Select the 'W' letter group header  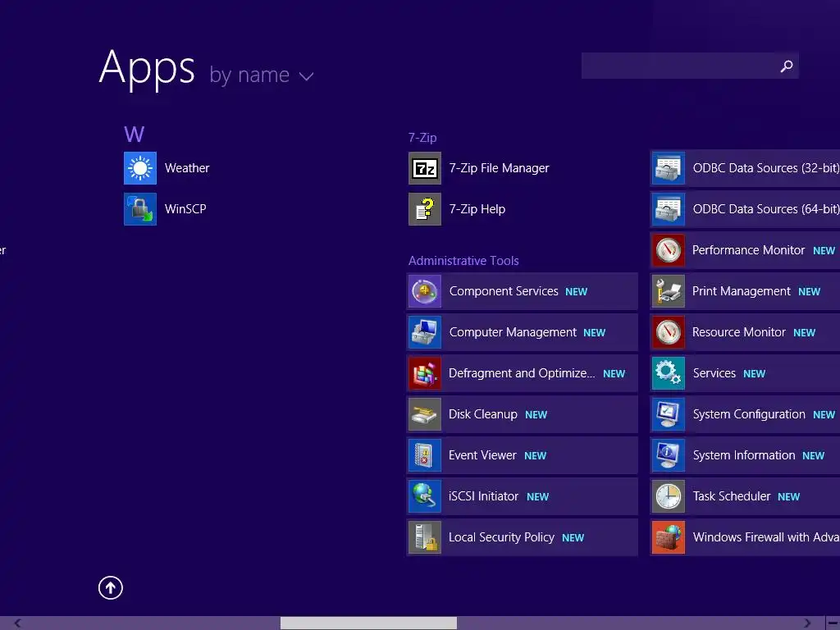point(134,134)
